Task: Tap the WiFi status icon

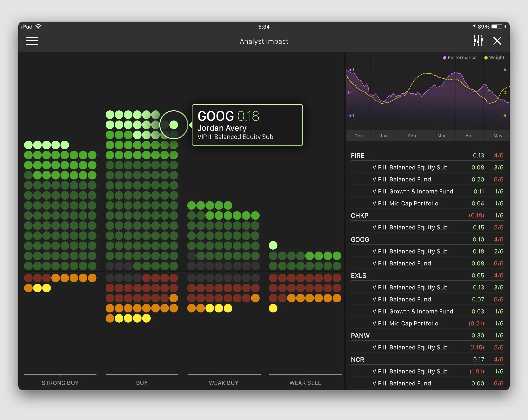Action: coord(38,26)
